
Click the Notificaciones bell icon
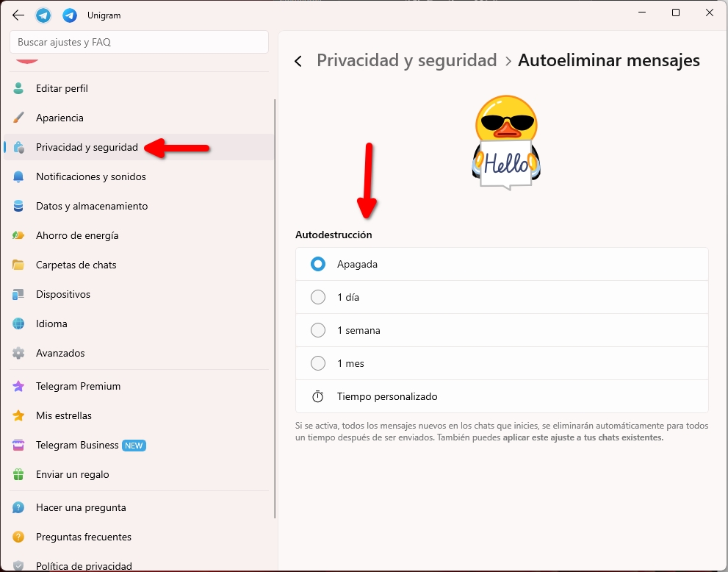(18, 176)
